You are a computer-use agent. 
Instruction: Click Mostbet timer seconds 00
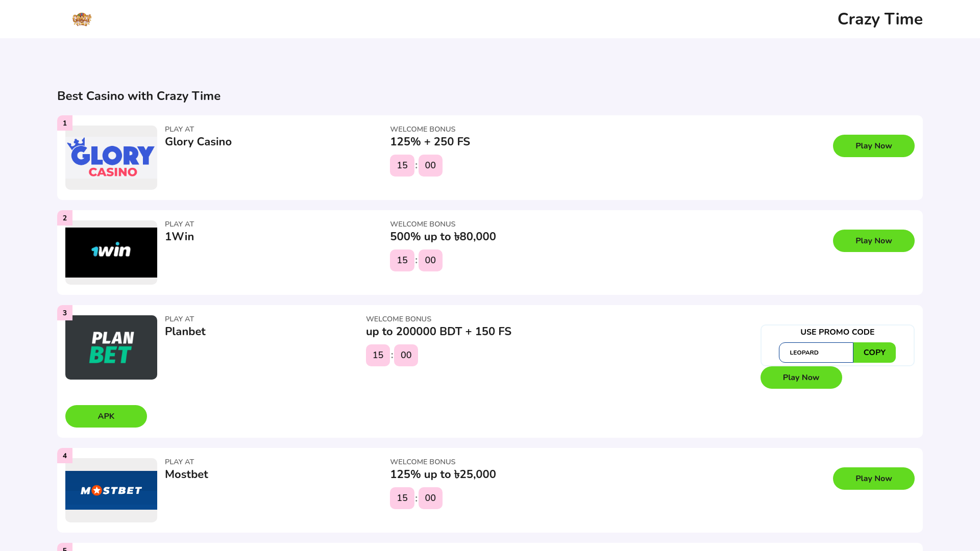(430, 498)
